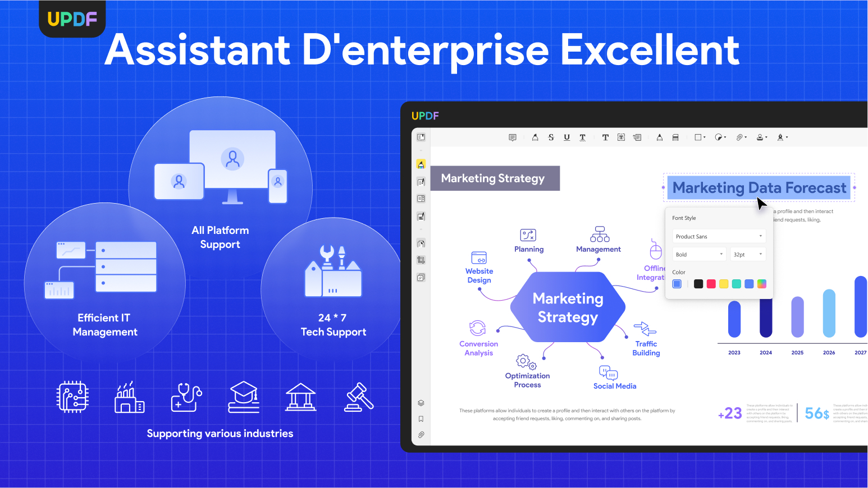Image resolution: width=868 pixels, height=488 pixels.
Task: Apply the strikethrough annotation tool
Action: (551, 137)
